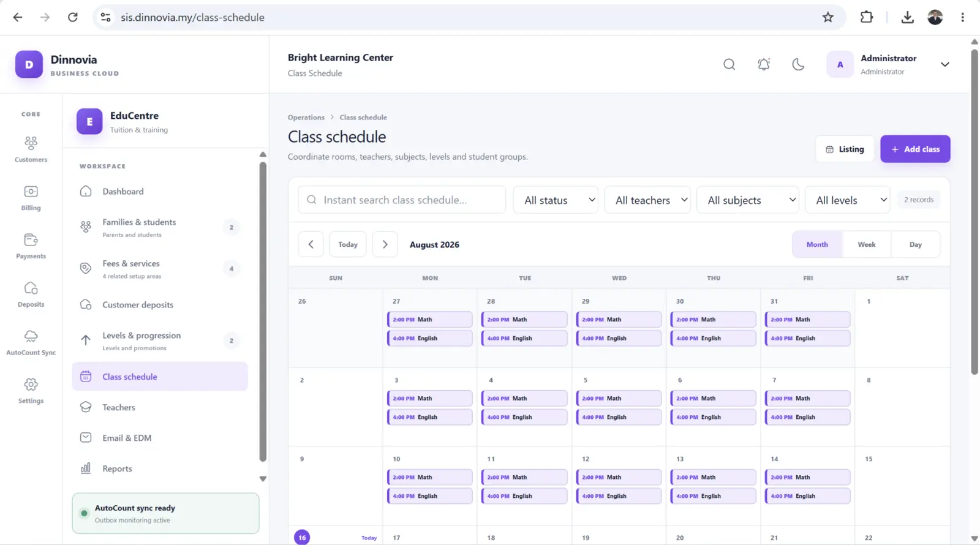The image size is (980, 545).
Task: Open AutoCount Sync section
Action: [31, 343]
